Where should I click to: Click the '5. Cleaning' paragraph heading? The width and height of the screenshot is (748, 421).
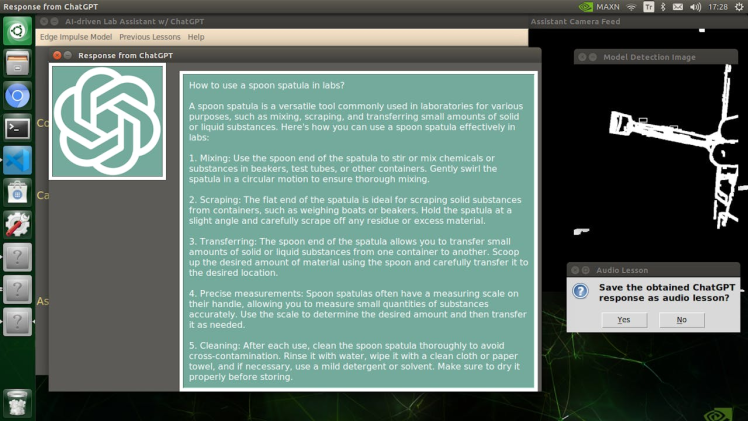pos(213,346)
